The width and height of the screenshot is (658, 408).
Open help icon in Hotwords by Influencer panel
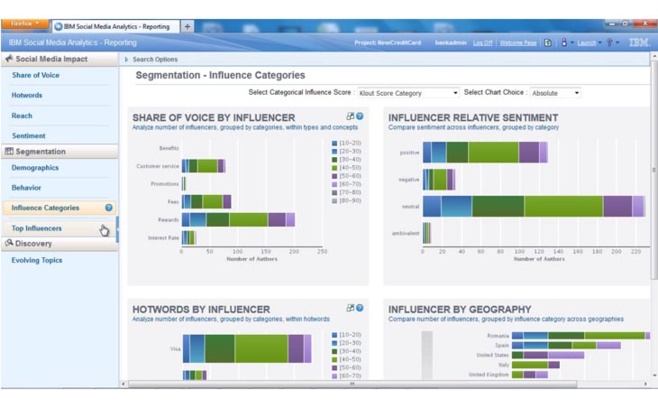[360, 308]
